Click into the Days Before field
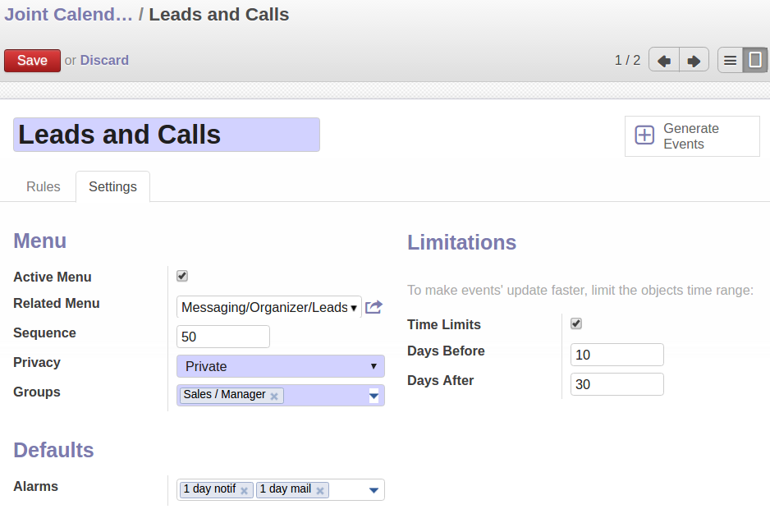 point(616,355)
